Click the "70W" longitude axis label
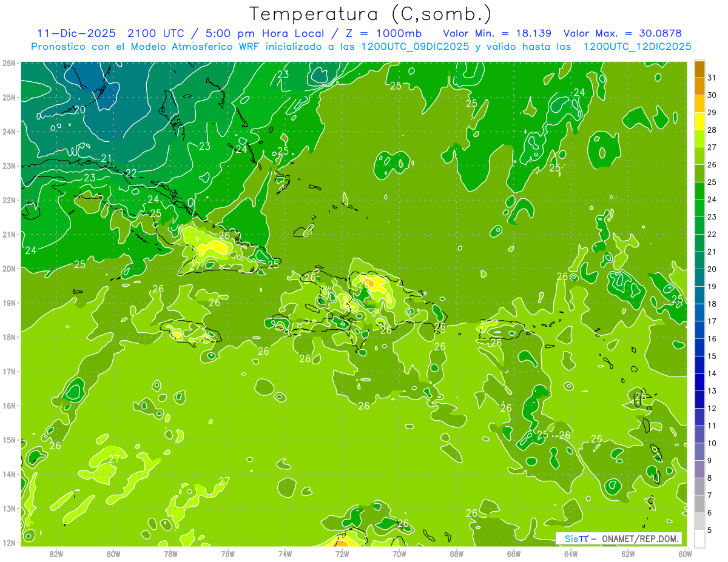Screen dimensions: 728x562 399,554
